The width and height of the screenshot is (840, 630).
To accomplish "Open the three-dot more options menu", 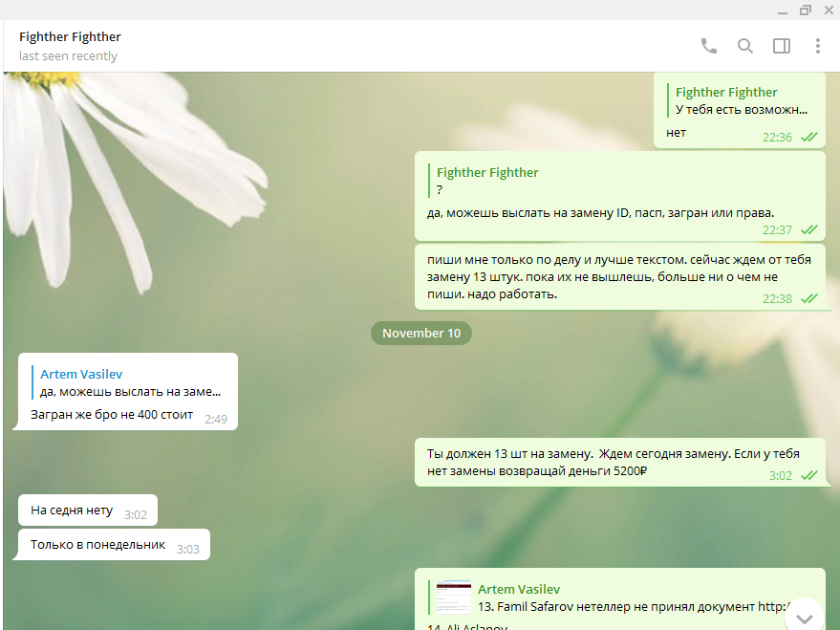I will click(x=817, y=46).
